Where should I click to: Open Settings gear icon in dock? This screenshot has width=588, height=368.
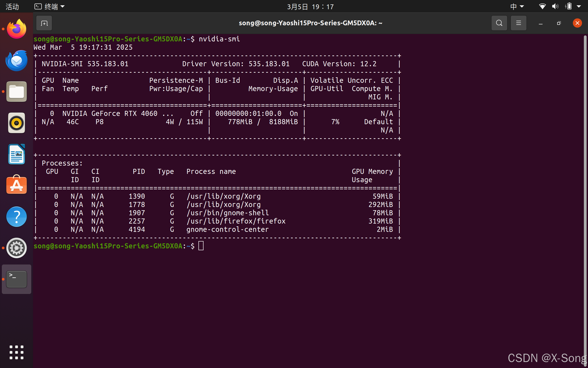[x=17, y=248]
